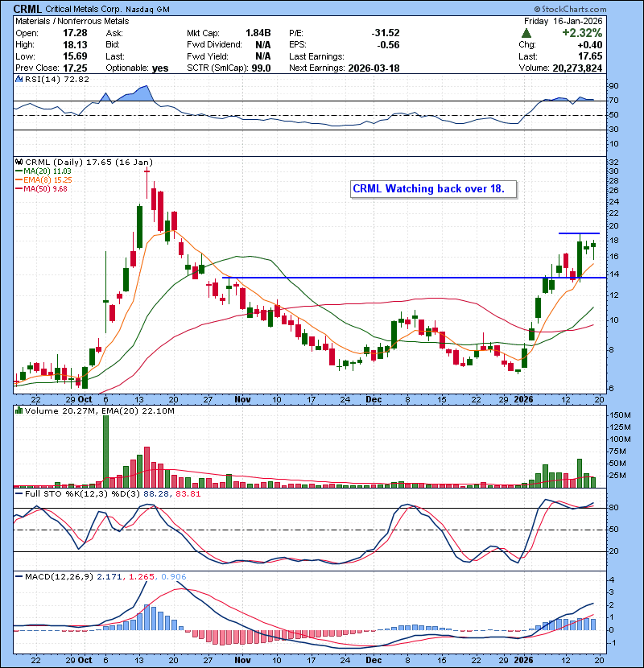The height and width of the screenshot is (668, 644).
Task: Click the MACD histogram value 0.906
Action: tap(173, 577)
